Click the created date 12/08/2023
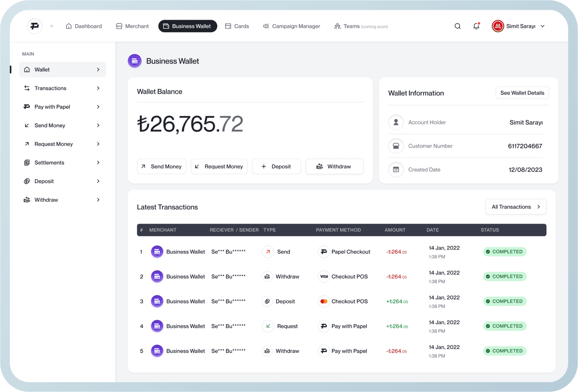Viewport: 578px width, 392px height. (x=525, y=170)
